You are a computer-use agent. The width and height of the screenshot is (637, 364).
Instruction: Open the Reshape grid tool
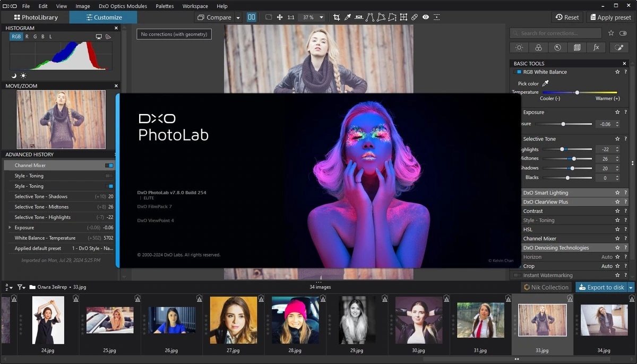[403, 18]
